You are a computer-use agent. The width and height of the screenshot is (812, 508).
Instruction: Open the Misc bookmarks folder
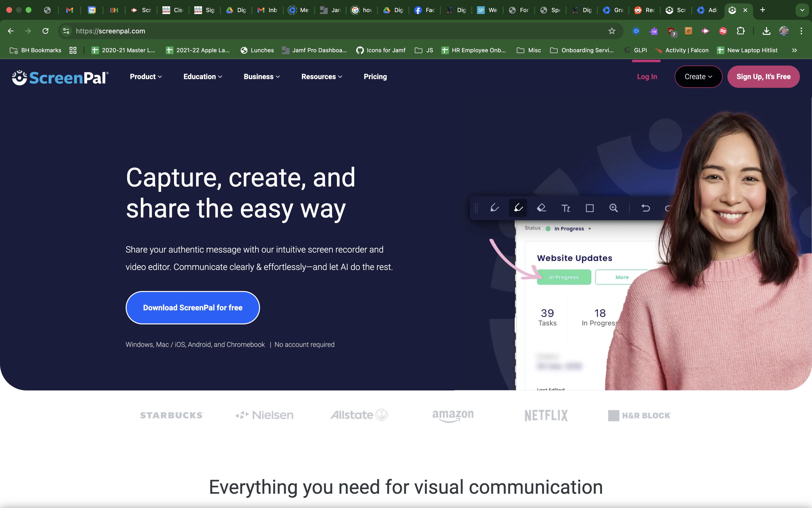click(x=529, y=50)
